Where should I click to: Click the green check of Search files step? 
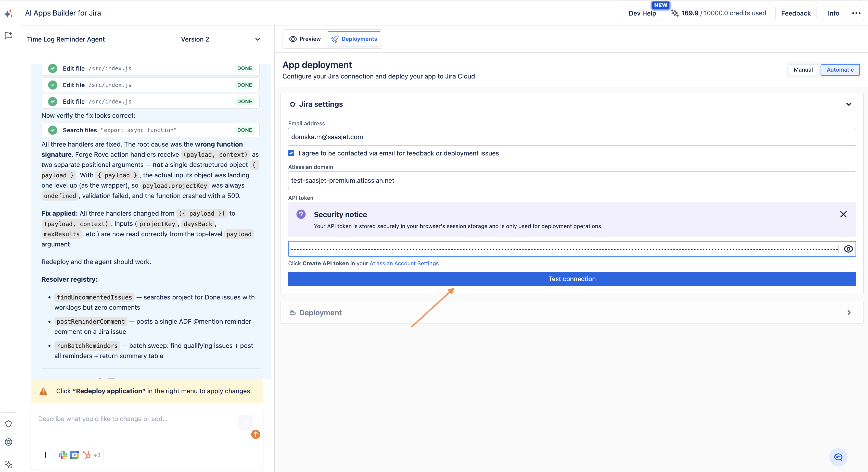(53, 130)
